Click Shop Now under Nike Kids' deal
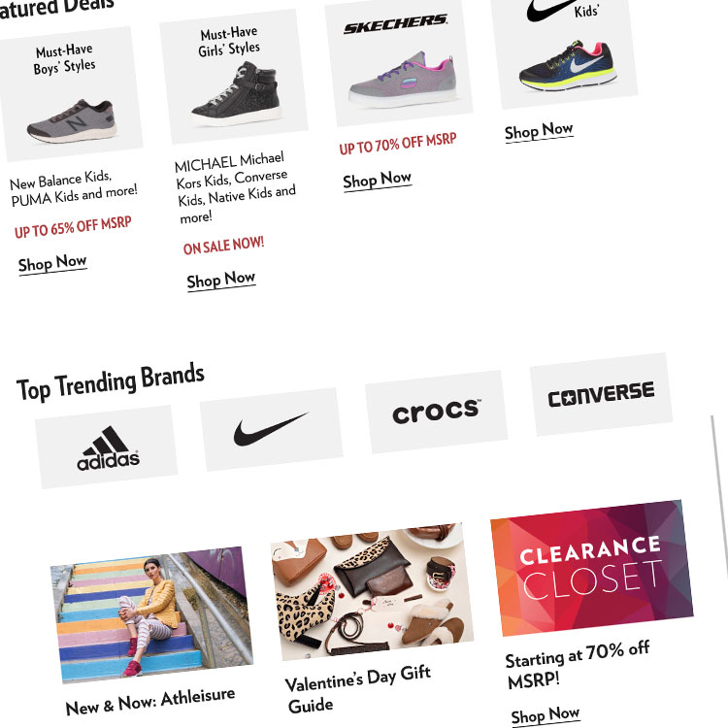Image resolution: width=728 pixels, height=728 pixels. [x=539, y=131]
